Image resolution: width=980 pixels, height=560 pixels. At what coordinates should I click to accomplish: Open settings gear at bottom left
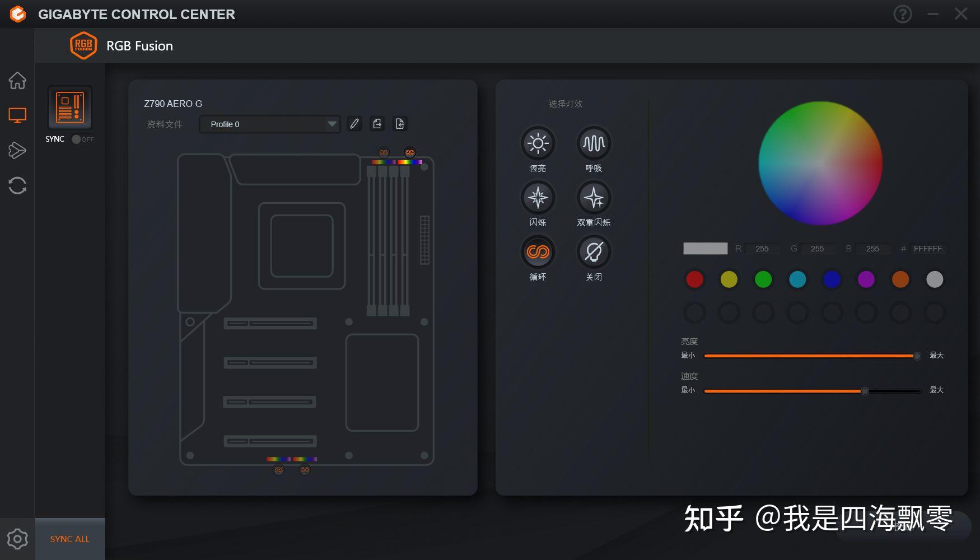[17, 539]
